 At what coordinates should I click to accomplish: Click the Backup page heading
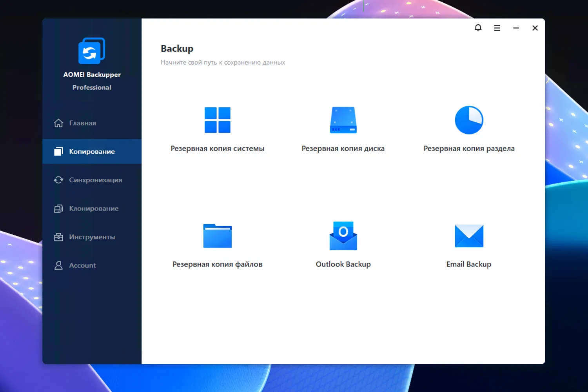click(x=177, y=49)
